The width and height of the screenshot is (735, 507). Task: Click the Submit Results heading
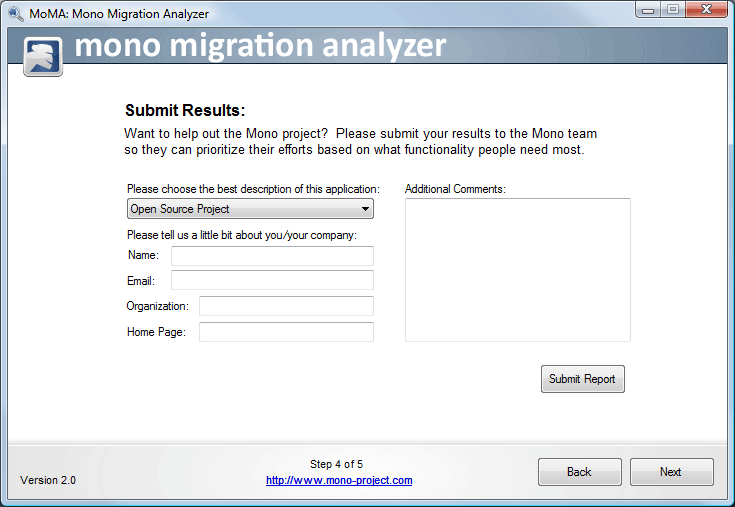[x=185, y=111]
